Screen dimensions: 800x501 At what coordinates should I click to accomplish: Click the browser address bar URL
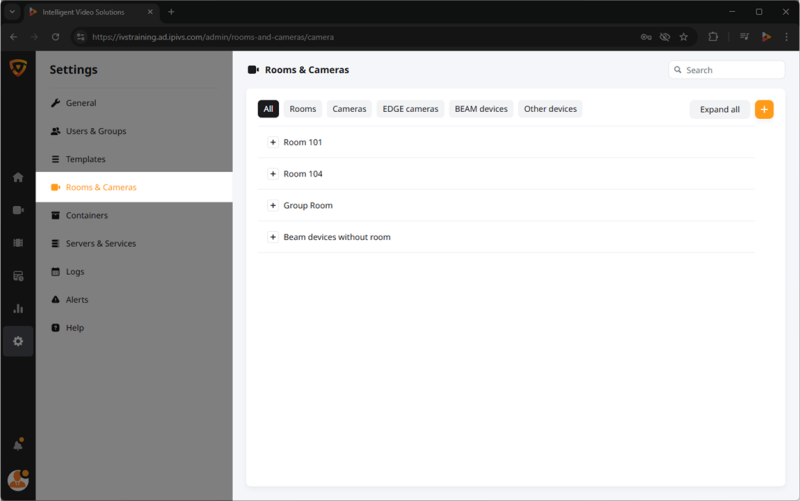pyautogui.click(x=213, y=37)
